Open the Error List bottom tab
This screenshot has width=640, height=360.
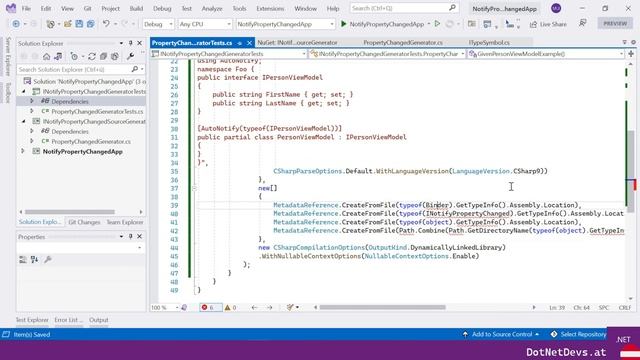coord(68,320)
